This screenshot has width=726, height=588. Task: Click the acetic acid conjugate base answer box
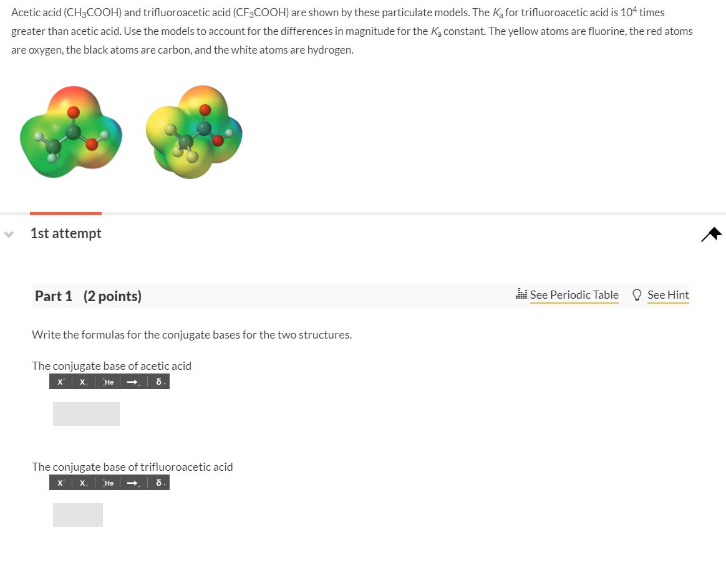[x=86, y=413]
